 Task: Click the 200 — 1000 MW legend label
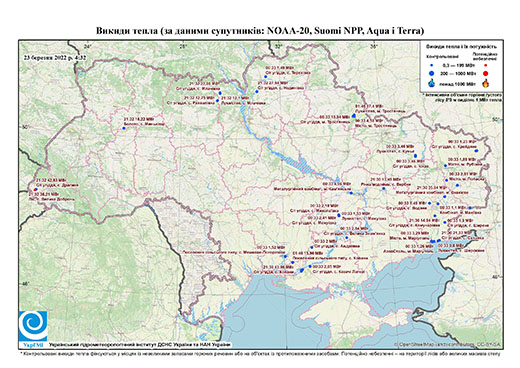coord(459,73)
